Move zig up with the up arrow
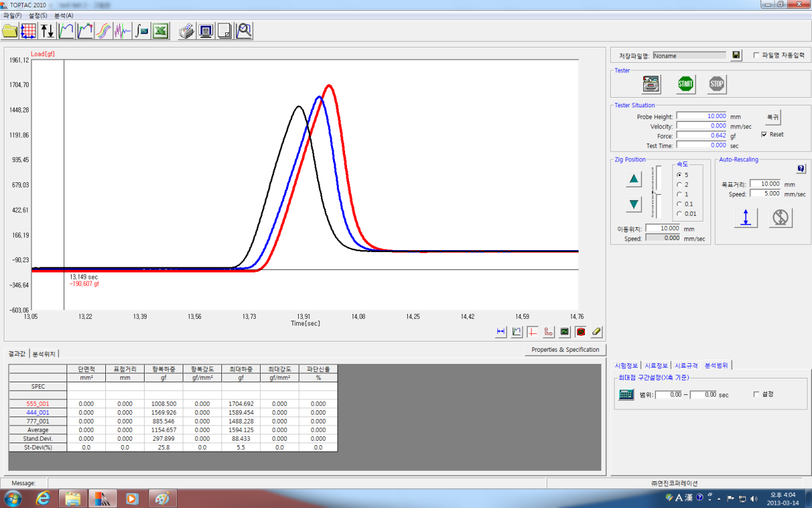The width and height of the screenshot is (812, 508). [634, 179]
